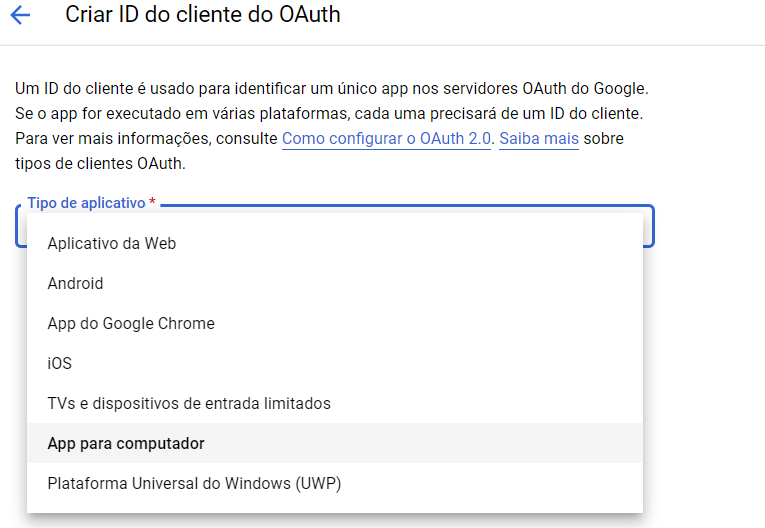Screen dimensions: 765x528
Task: Go back using the blue arrow icon
Action: coord(20,15)
